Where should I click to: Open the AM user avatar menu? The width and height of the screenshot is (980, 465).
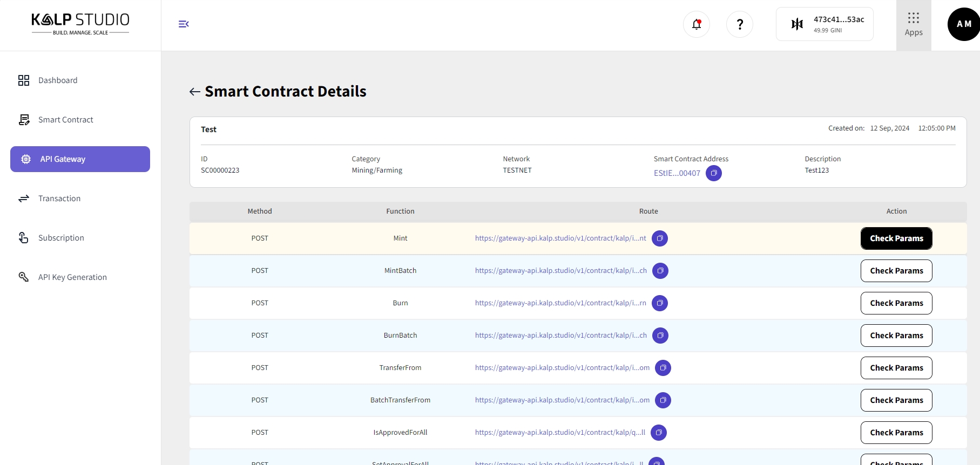pyautogui.click(x=963, y=24)
